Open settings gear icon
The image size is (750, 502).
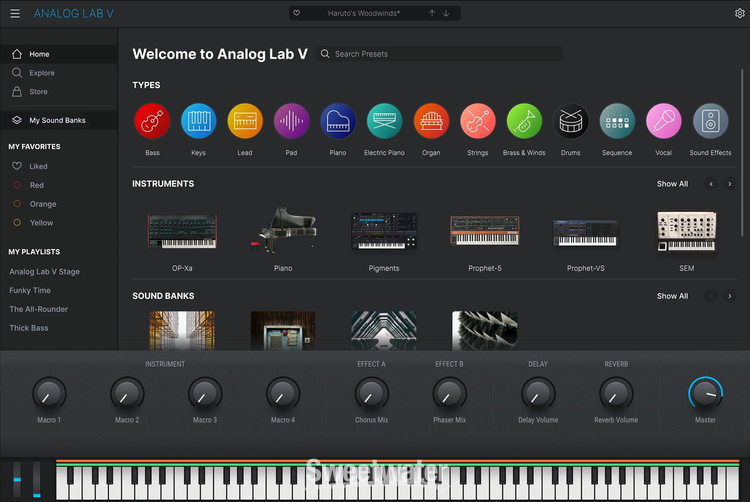pyautogui.click(x=739, y=13)
